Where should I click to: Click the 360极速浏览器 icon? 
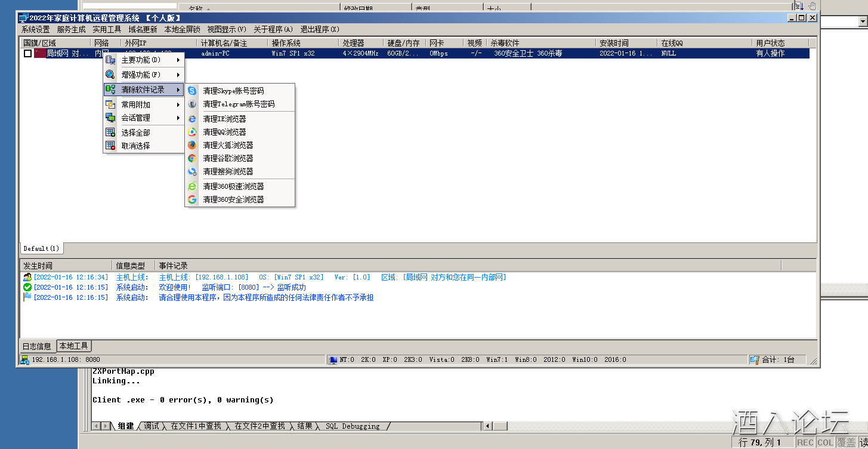point(192,186)
